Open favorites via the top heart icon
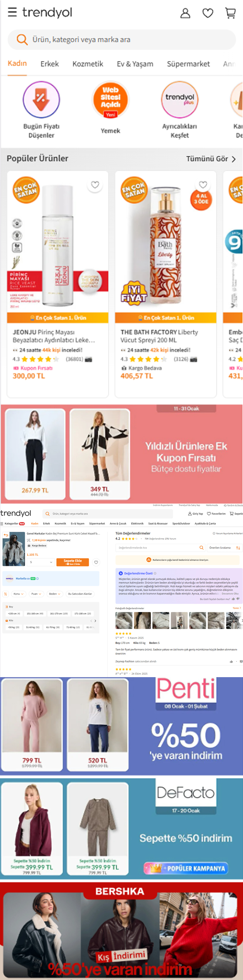The height and width of the screenshot is (980, 243). (x=208, y=13)
